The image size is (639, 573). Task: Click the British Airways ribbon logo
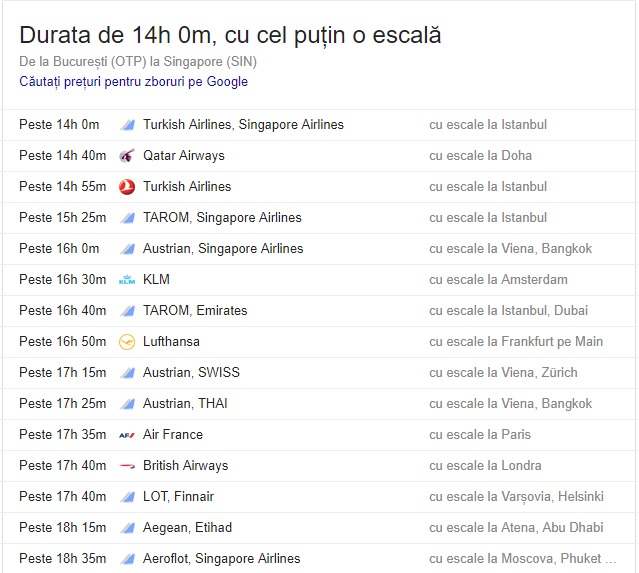127,466
